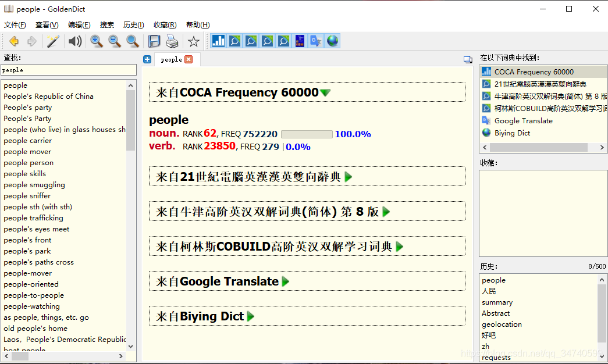Open the 文件(F) menu
Viewport: 608px width, 364px height.
tap(15, 25)
